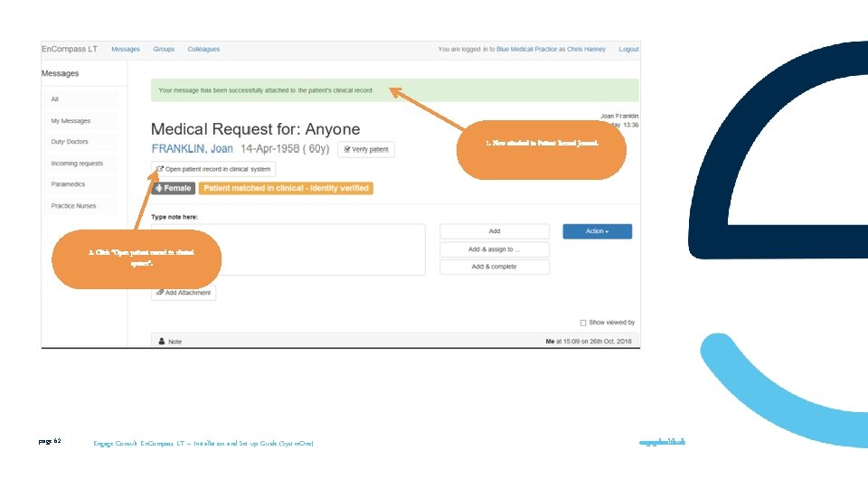Click the Medical Request for: Anyone heading
The width and height of the screenshot is (868, 488).
coord(255,129)
